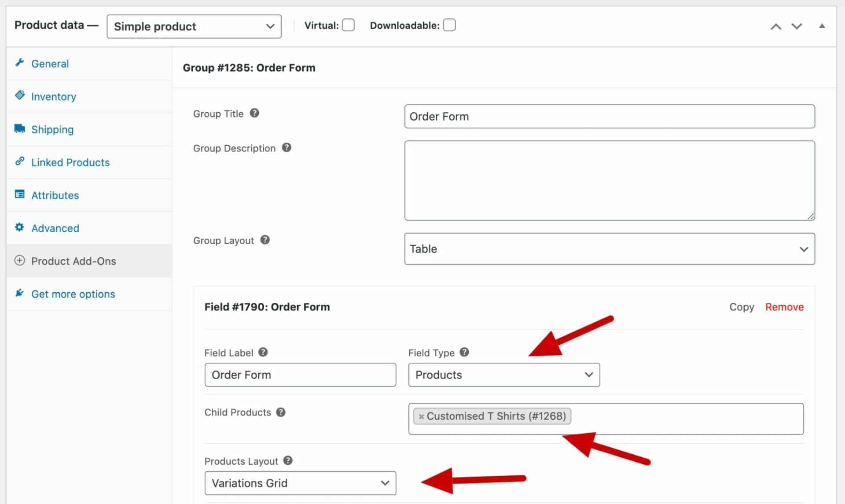Screen dimensions: 845x504
Task: Click the Advanced gear icon
Action: coord(20,228)
